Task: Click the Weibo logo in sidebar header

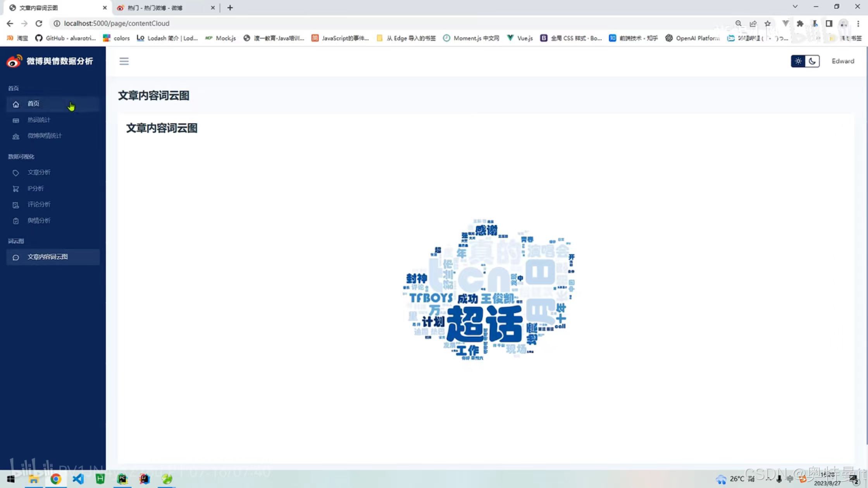Action: pos(14,61)
